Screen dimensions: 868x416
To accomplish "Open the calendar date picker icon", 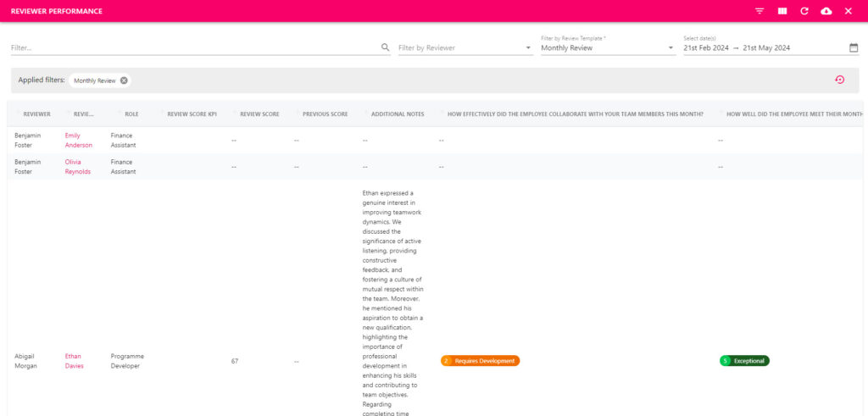I will click(x=854, y=47).
